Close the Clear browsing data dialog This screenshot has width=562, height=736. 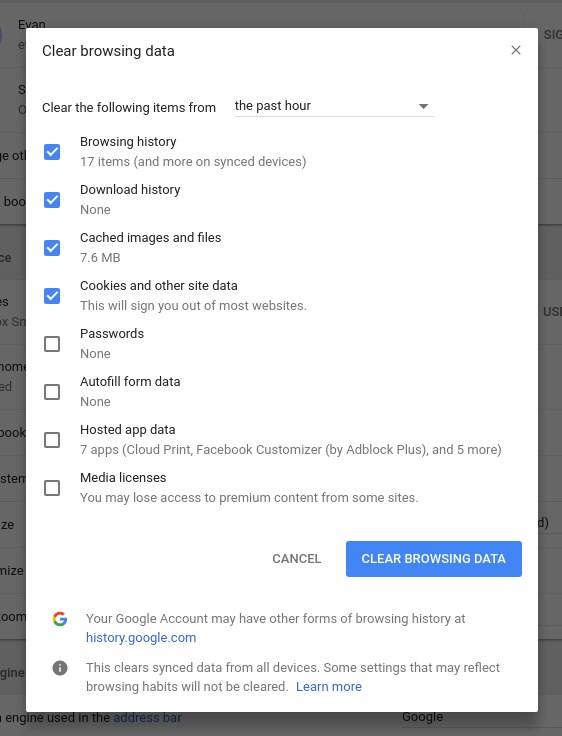516,50
